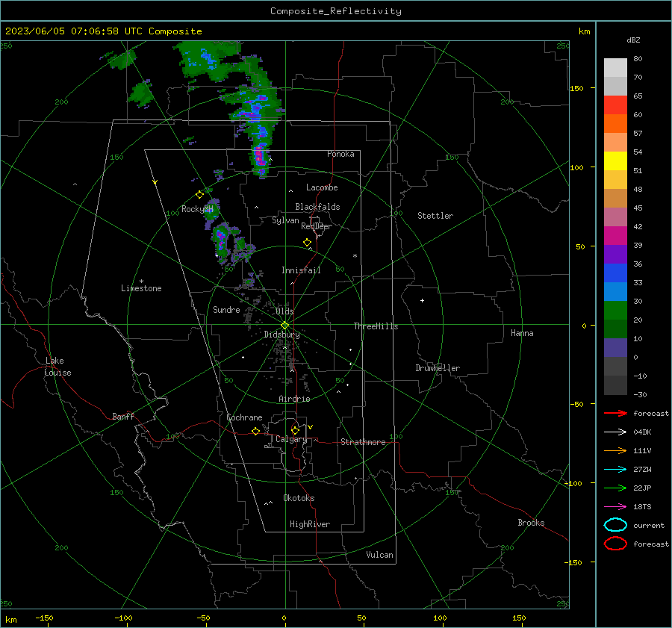Click the Calgary city label
This screenshot has height=628, width=672.
click(x=291, y=439)
